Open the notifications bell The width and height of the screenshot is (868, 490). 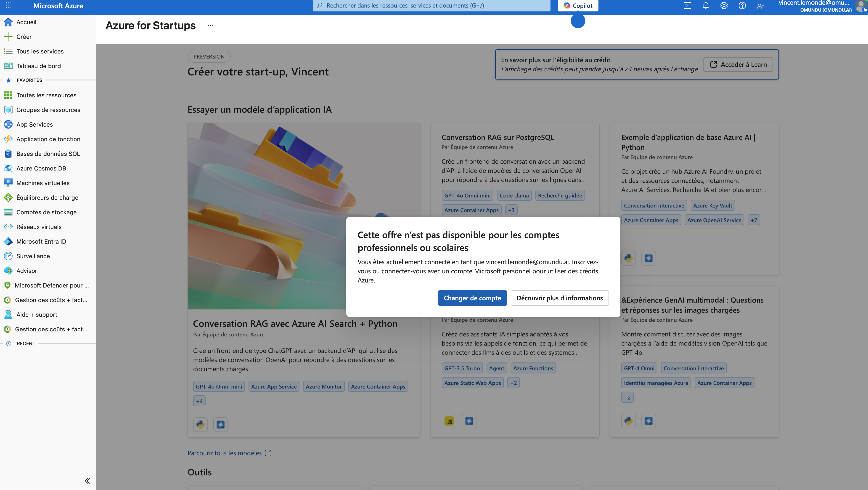pos(706,6)
